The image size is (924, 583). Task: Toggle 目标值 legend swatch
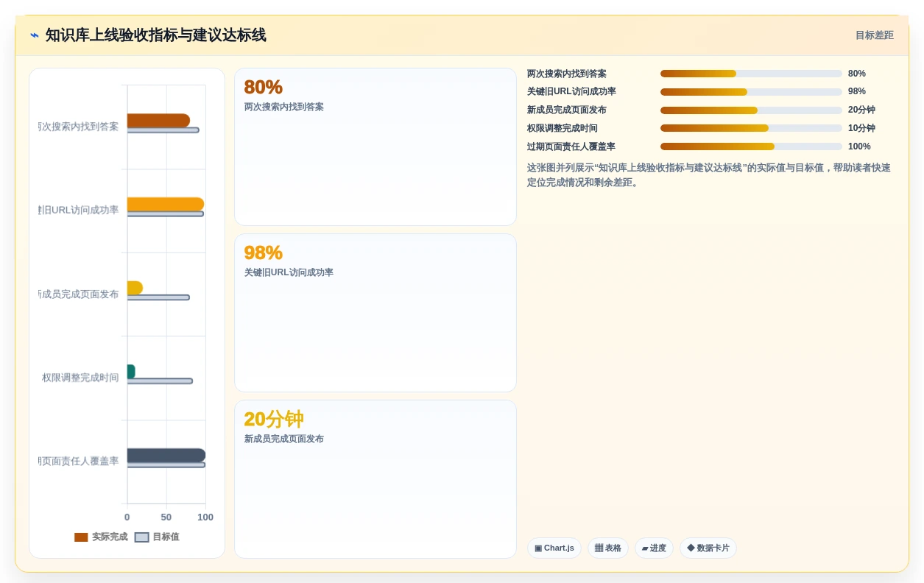(141, 537)
